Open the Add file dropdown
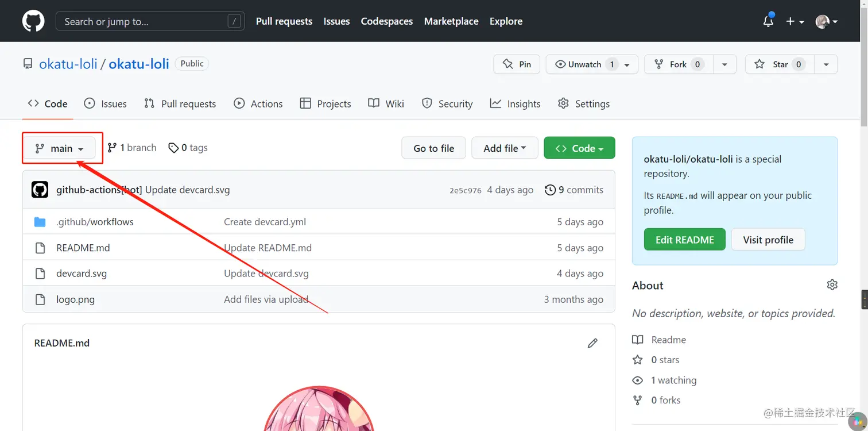Screen dimensions: 868x431 tap(505, 148)
